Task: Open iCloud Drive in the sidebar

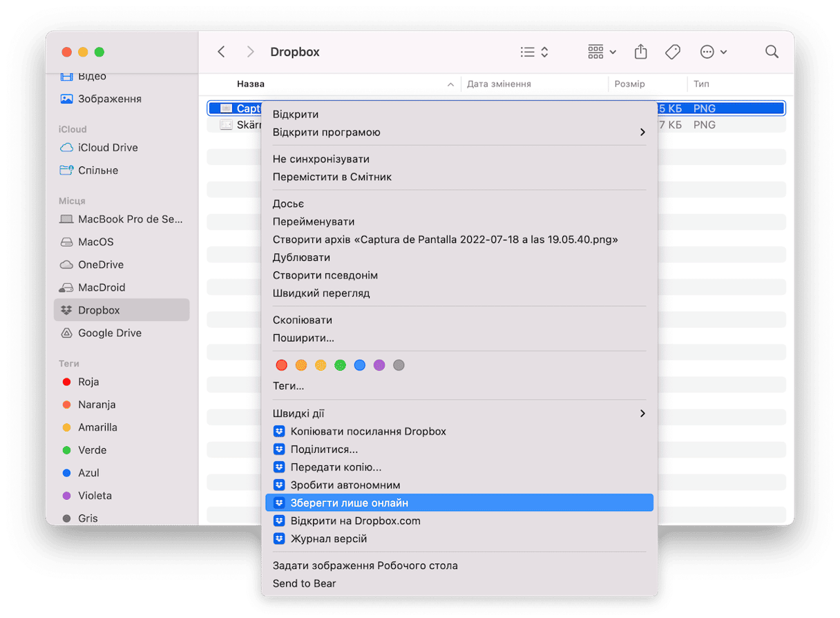Action: [108, 147]
